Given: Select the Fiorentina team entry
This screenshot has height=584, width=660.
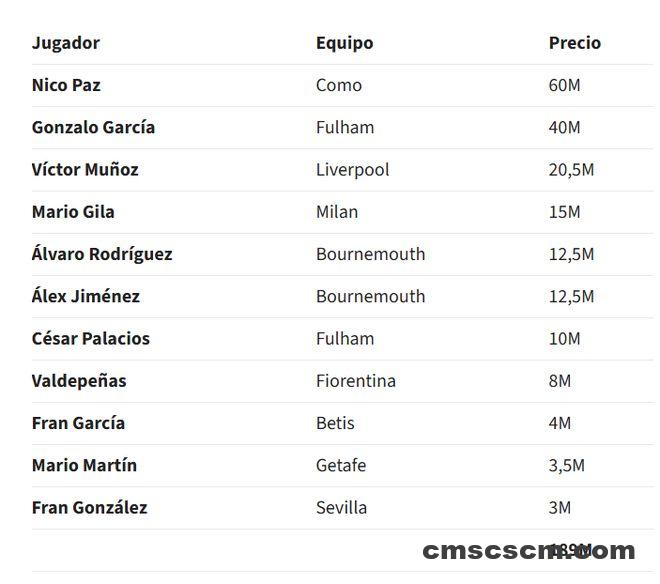Looking at the screenshot, I should coord(356,381).
